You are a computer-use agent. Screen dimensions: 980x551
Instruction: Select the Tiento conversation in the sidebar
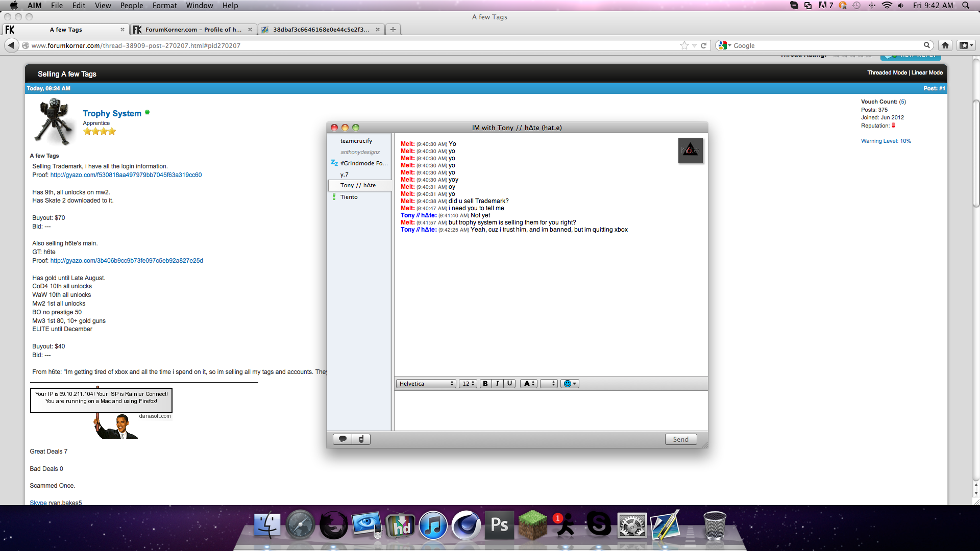(349, 197)
